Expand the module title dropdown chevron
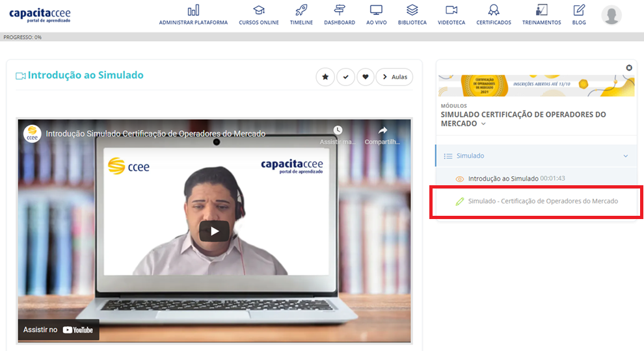 [x=483, y=124]
